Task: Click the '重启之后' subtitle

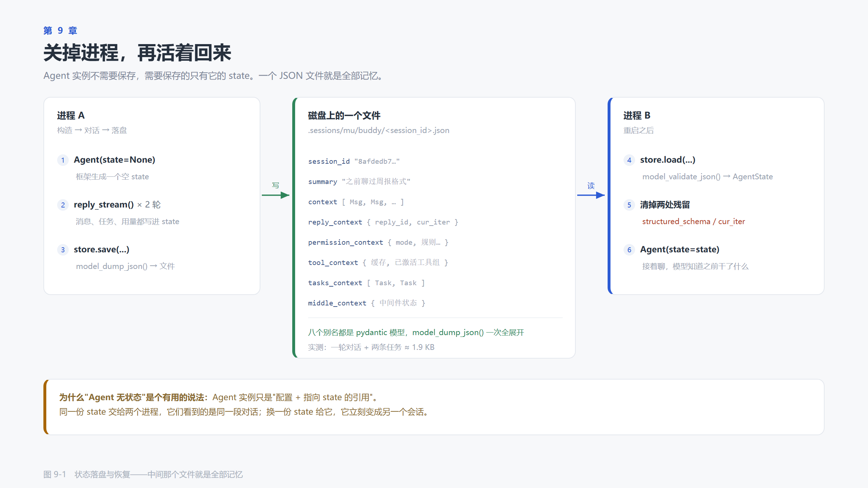Action: 638,130
